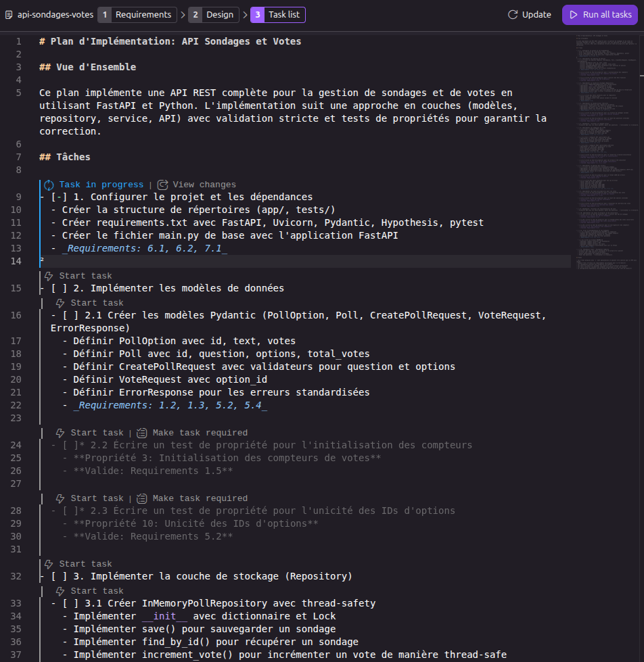Click the Start task icon above task 3
Viewport: 644px width, 662px height.
coord(48,563)
